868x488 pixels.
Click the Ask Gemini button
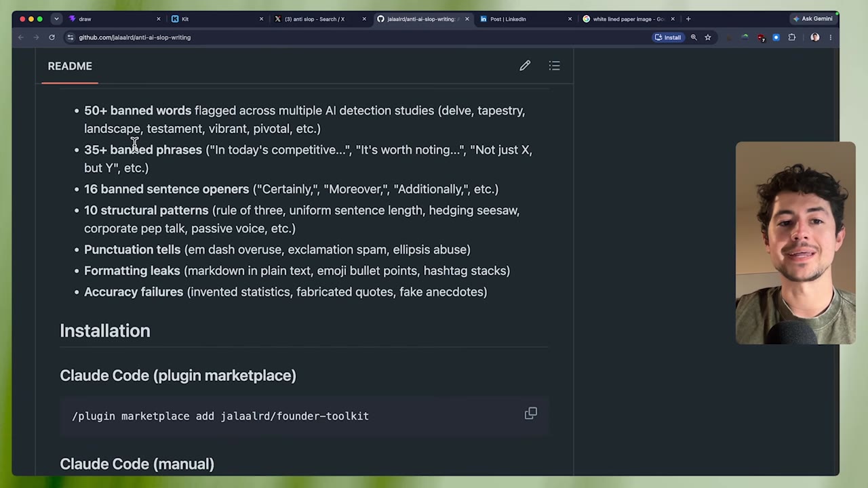point(813,19)
